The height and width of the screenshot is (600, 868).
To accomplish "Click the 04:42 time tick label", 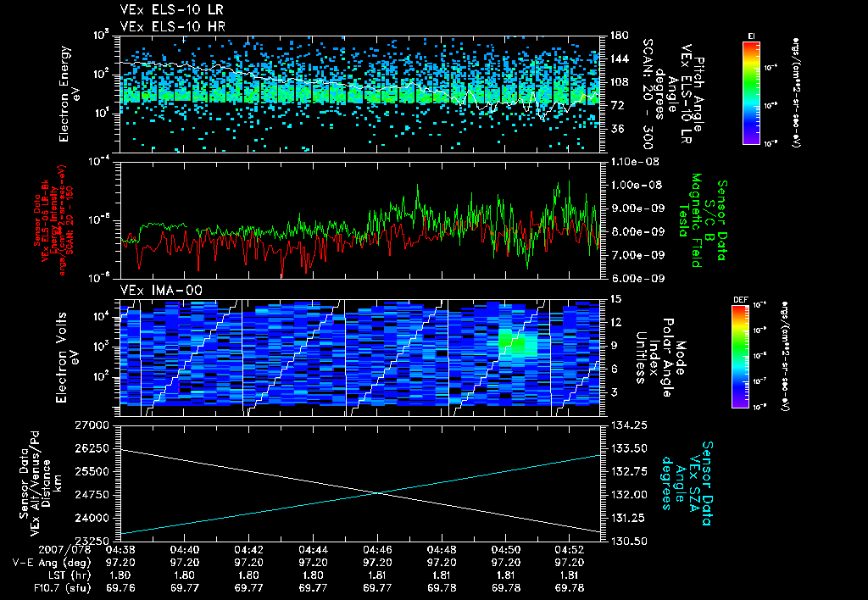I will [248, 550].
